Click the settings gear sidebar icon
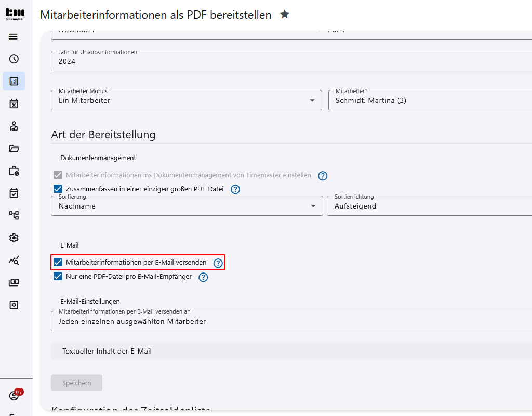This screenshot has width=532, height=416. pyautogui.click(x=14, y=238)
